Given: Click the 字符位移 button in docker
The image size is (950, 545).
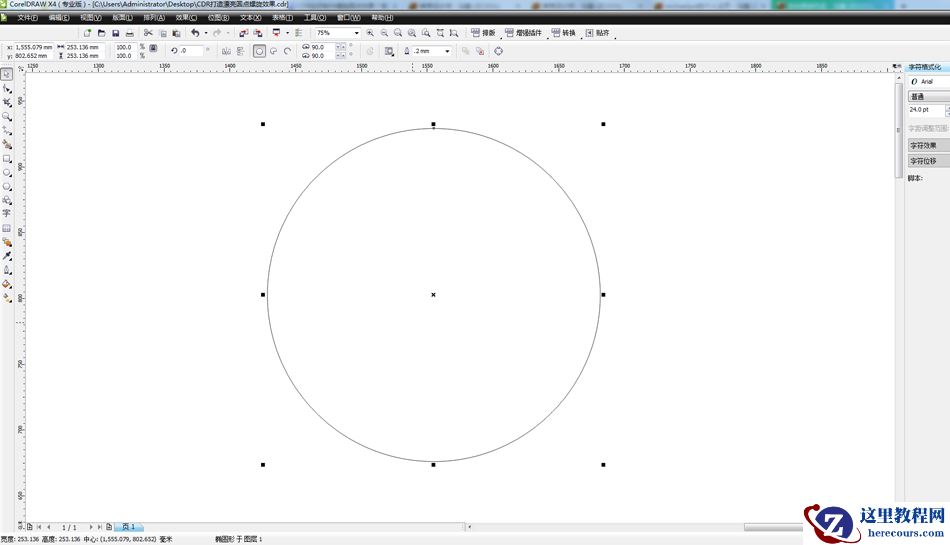Looking at the screenshot, I should 927,161.
